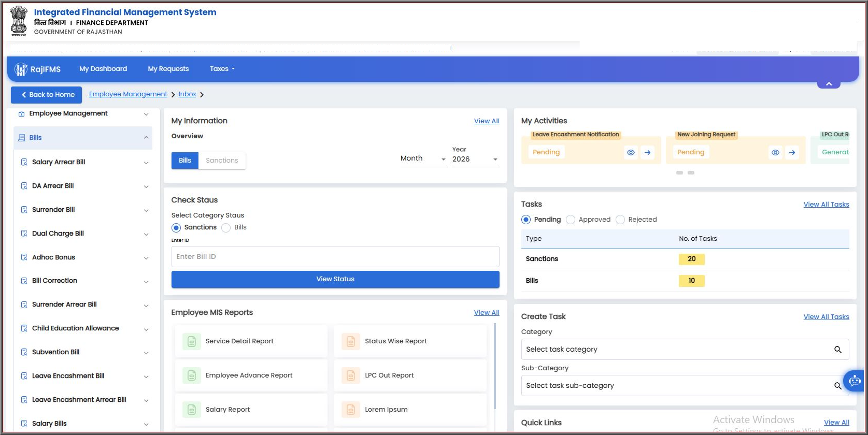The height and width of the screenshot is (435, 868).
Task: Click the second My Activities carousel dot
Action: [691, 172]
